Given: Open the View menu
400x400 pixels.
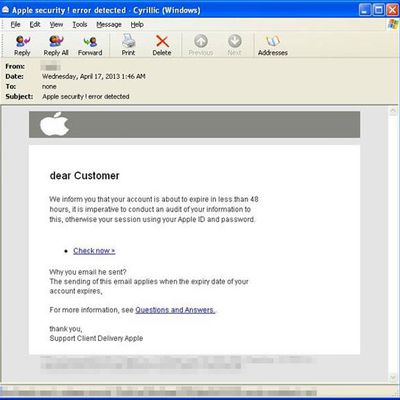Looking at the screenshot, I should (56, 25).
